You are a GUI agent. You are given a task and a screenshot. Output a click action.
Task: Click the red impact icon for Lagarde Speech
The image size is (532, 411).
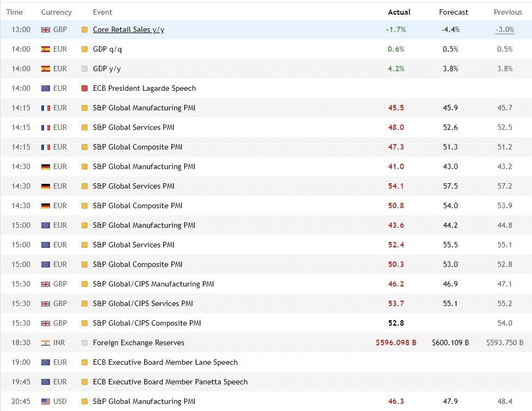click(x=84, y=89)
